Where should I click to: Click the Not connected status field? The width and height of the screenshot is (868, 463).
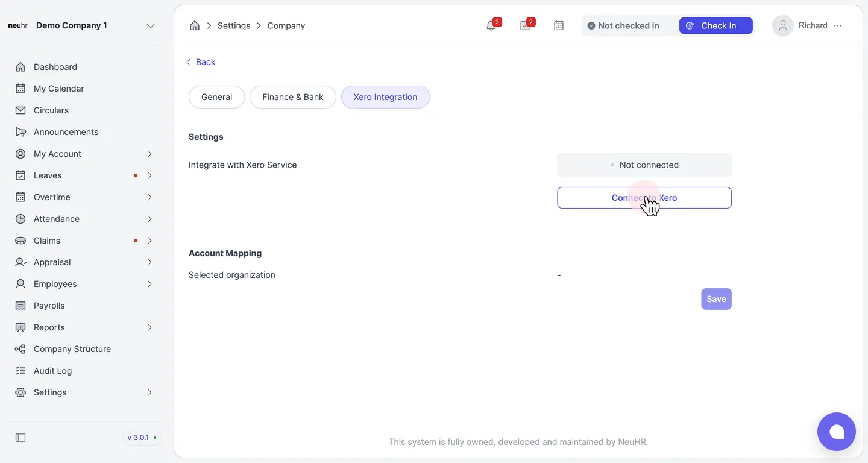tap(644, 165)
